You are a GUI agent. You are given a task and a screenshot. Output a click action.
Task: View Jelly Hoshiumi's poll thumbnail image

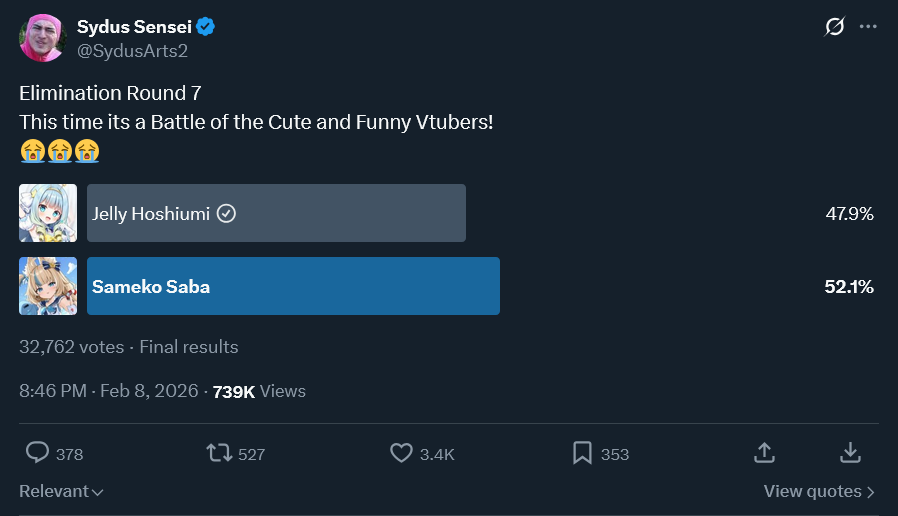click(48, 213)
